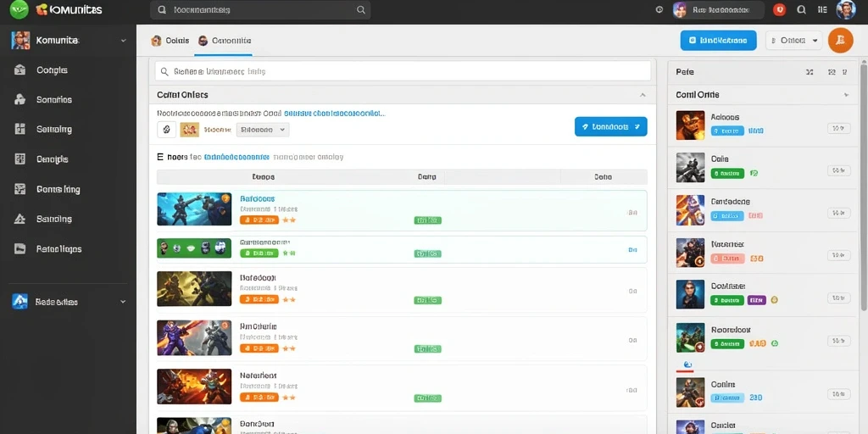Click the magnifier at the right end of the top search box
The width and height of the screenshot is (868, 434).
[361, 10]
